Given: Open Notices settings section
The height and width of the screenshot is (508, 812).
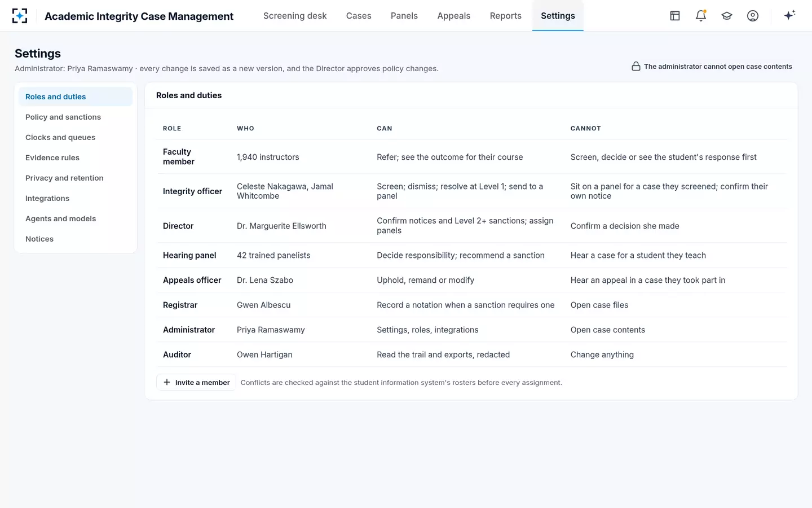Looking at the screenshot, I should [76, 239].
